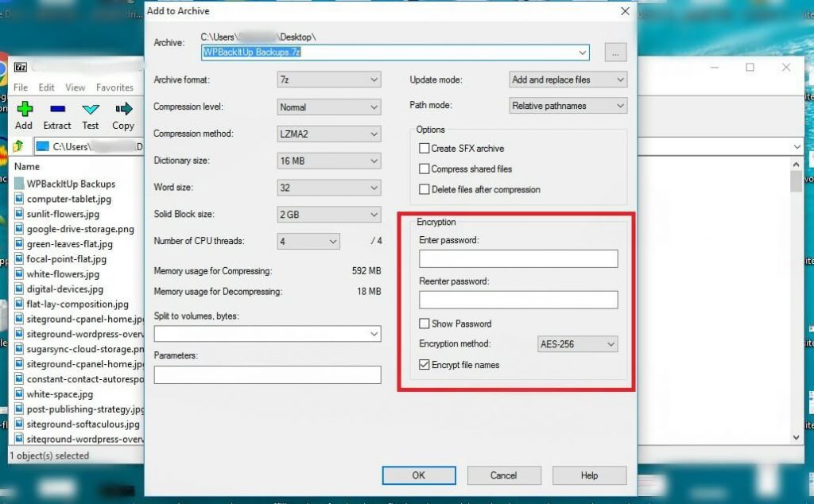
Task: Click the Copy arrow icon in 7-Zip
Action: tap(123, 108)
